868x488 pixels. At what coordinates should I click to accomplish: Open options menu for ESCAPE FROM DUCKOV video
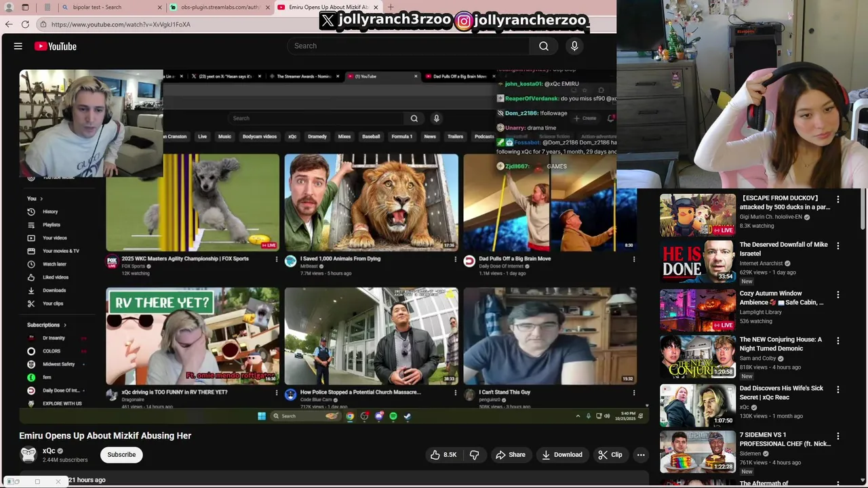(838, 199)
